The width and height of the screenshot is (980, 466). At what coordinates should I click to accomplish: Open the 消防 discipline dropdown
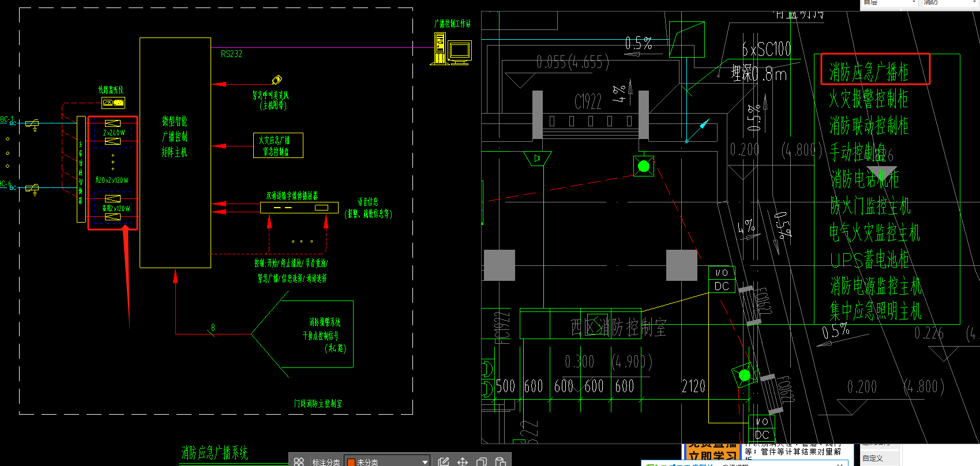tap(949, 3)
